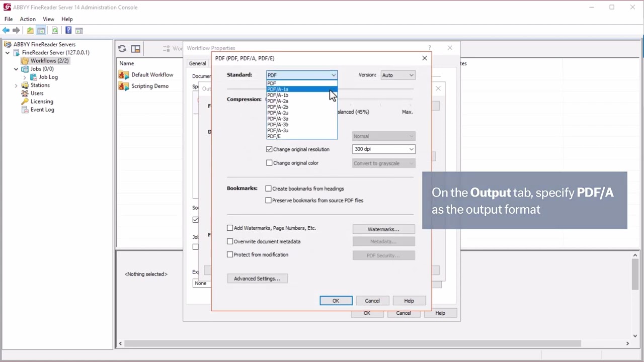Click the Watermarks... button
The image size is (644, 362).
pos(383,229)
